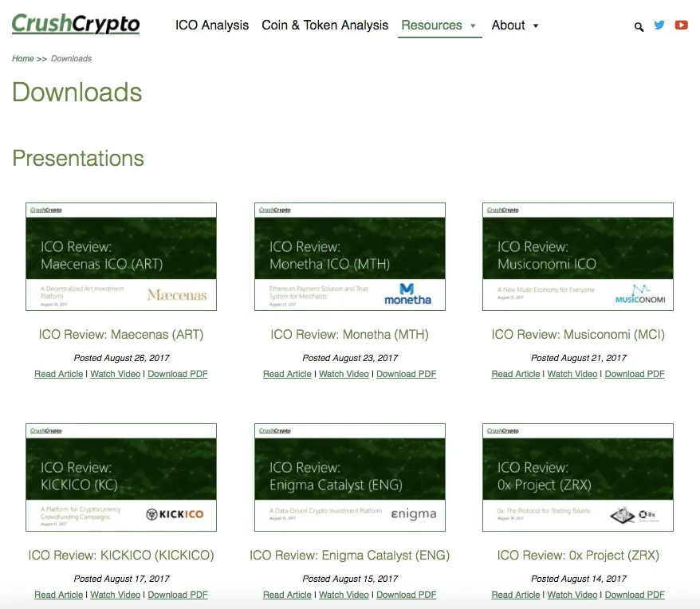This screenshot has height=609, width=700.
Task: Download PDF for Maecenas review
Action: tap(178, 374)
